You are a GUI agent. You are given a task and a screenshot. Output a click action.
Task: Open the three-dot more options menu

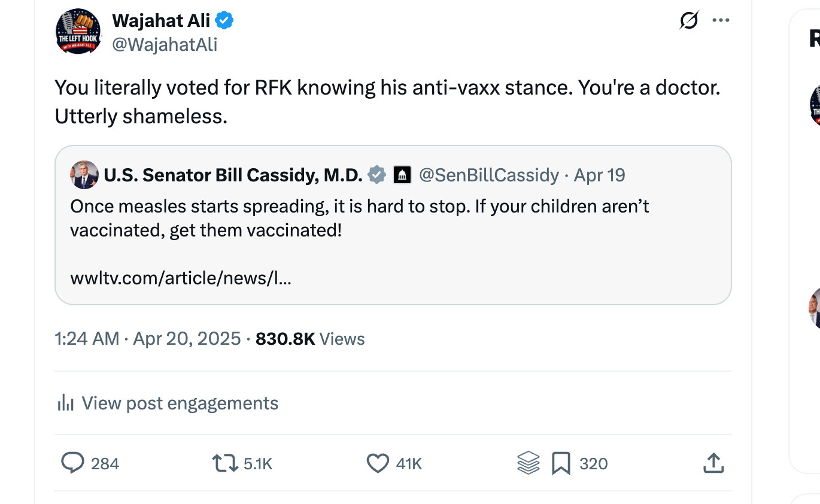tap(721, 21)
